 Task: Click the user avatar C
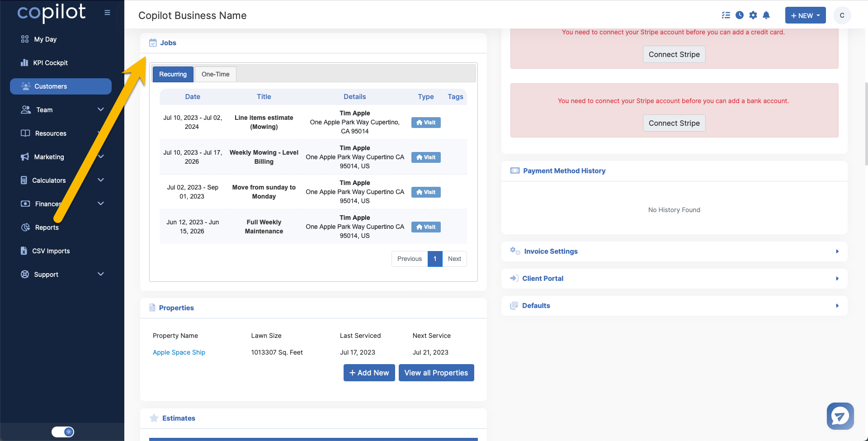842,15
